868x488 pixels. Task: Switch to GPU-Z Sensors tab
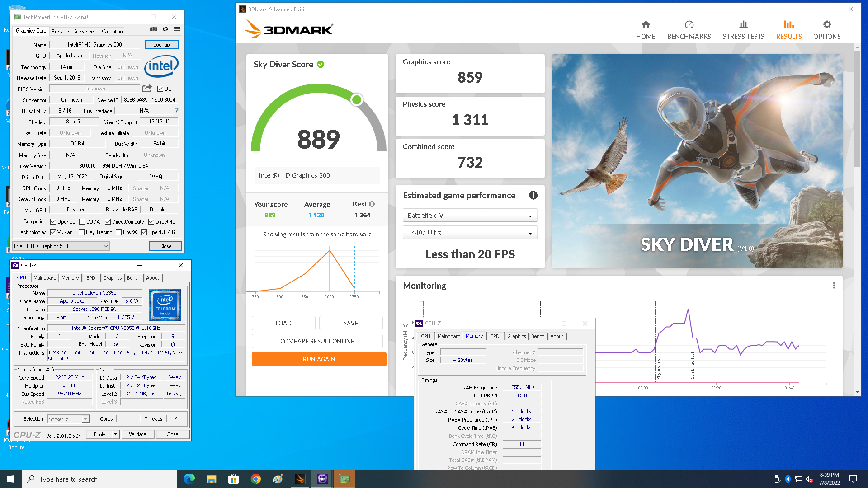point(60,32)
